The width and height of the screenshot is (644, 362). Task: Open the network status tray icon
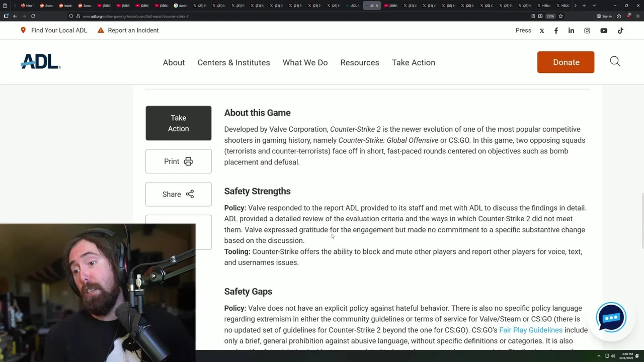click(606, 356)
